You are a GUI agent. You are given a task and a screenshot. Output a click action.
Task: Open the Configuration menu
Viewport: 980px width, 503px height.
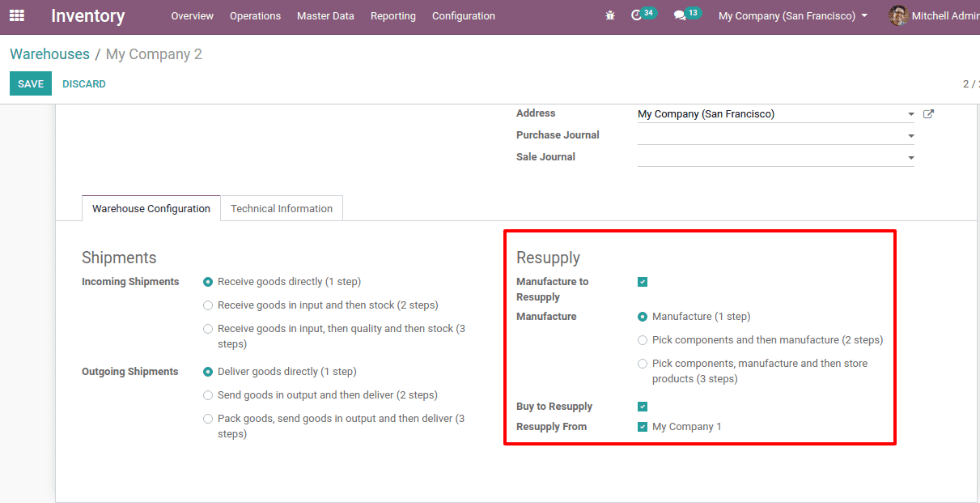[x=464, y=15]
